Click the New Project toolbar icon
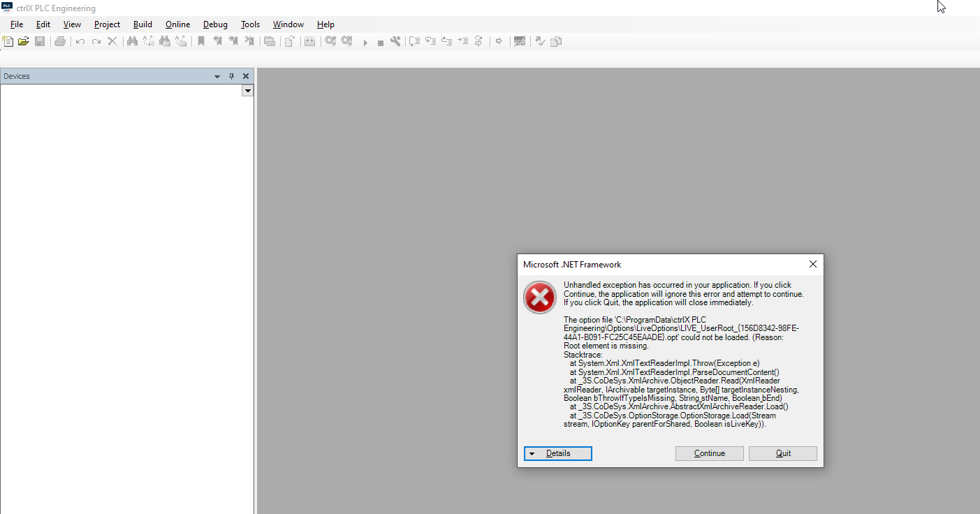This screenshot has height=514, width=980. (8, 41)
